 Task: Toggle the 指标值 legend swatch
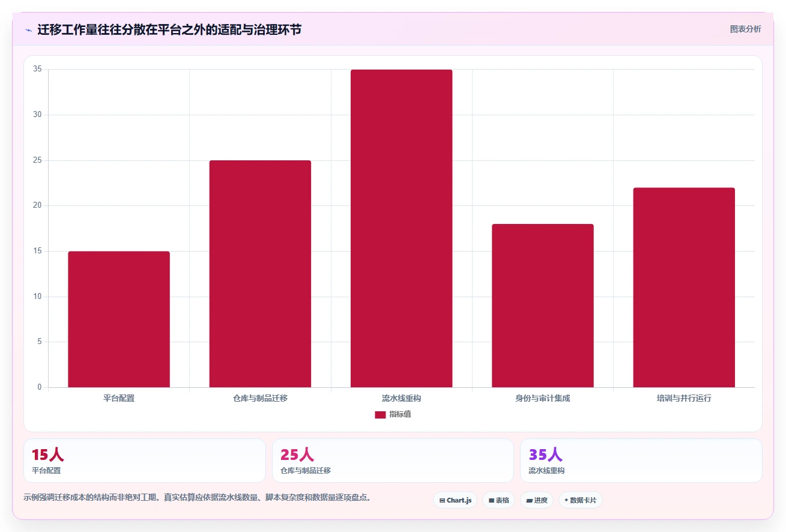(380, 415)
